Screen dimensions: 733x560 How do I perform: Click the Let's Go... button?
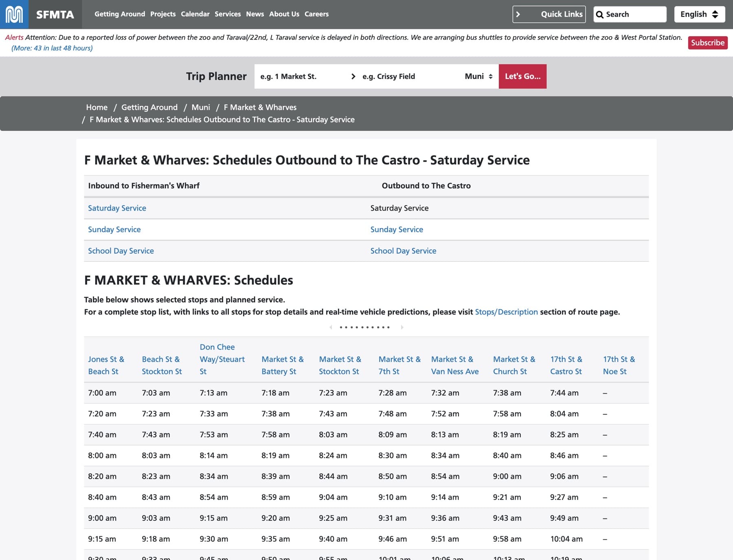(x=522, y=76)
